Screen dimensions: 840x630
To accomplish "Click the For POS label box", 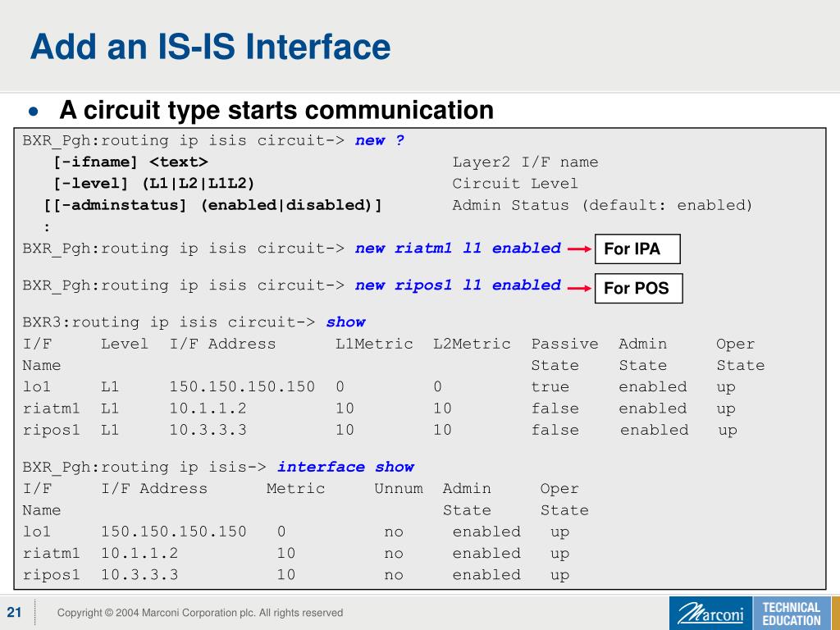I will tap(638, 288).
